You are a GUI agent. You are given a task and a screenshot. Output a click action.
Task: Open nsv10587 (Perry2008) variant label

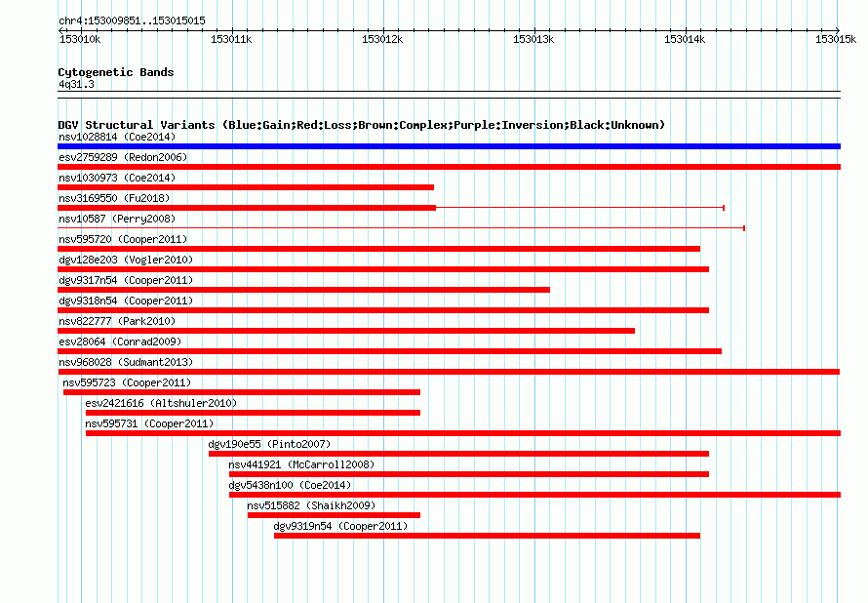point(117,219)
